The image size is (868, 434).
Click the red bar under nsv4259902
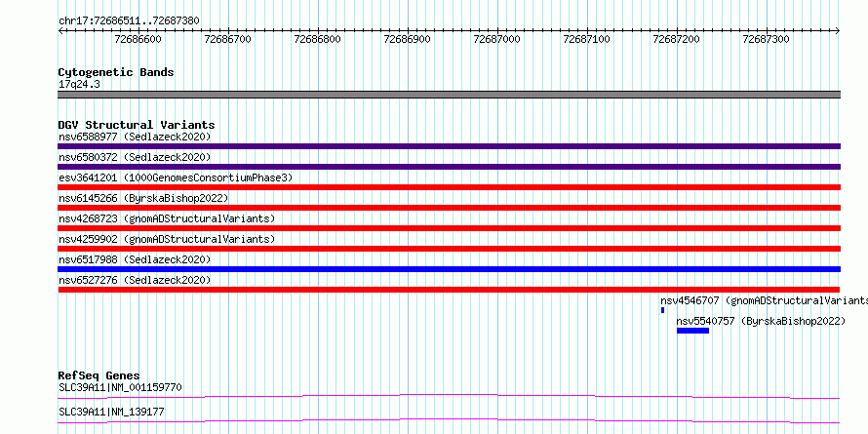coord(449,249)
